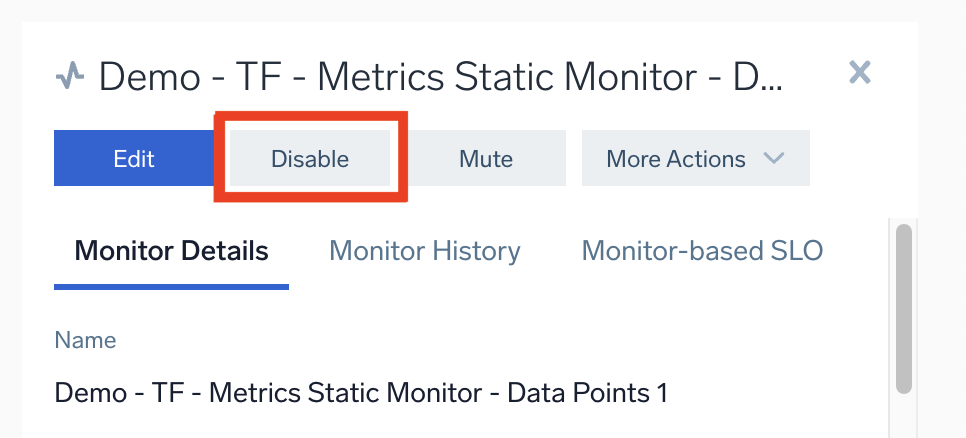Click the scrollbar track below the thumb

point(904,418)
